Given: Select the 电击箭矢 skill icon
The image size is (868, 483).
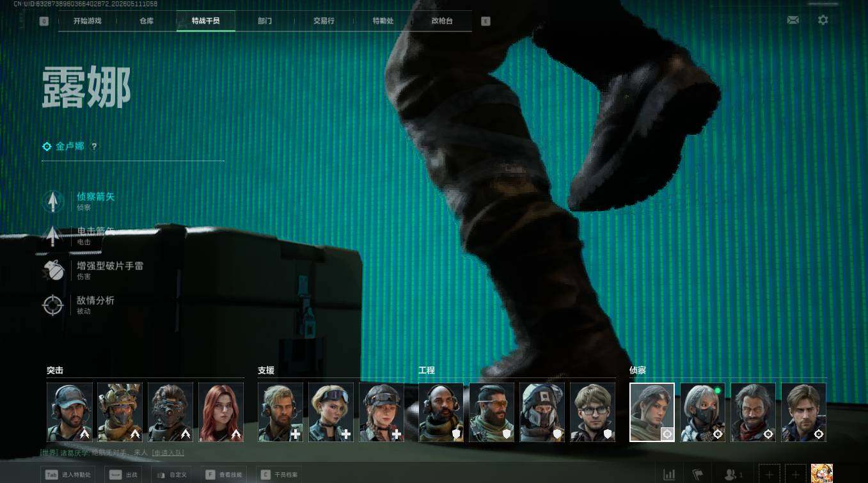Looking at the screenshot, I should coord(53,236).
